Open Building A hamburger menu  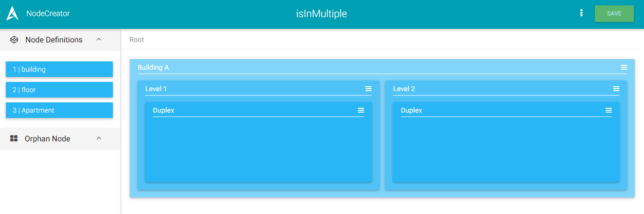click(624, 67)
